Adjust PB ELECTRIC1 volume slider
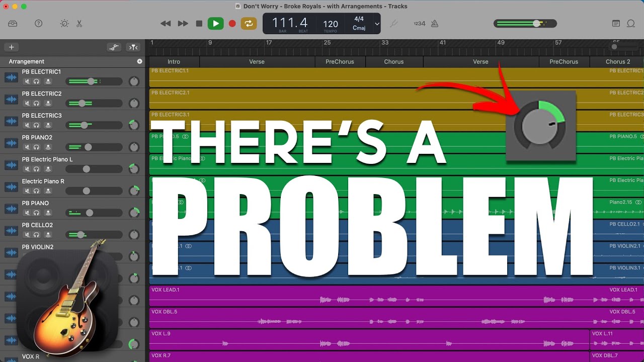Viewport: 644px width, 362px height. click(94, 81)
